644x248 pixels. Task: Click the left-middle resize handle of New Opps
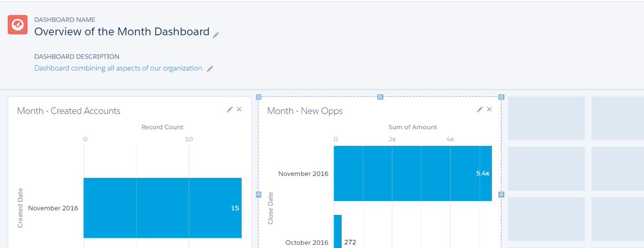point(258,194)
